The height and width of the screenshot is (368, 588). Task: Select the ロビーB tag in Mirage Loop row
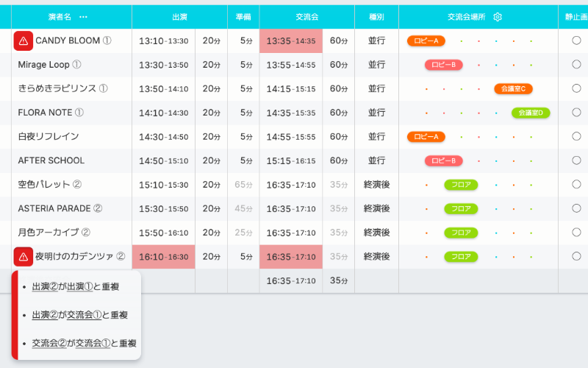(x=444, y=65)
